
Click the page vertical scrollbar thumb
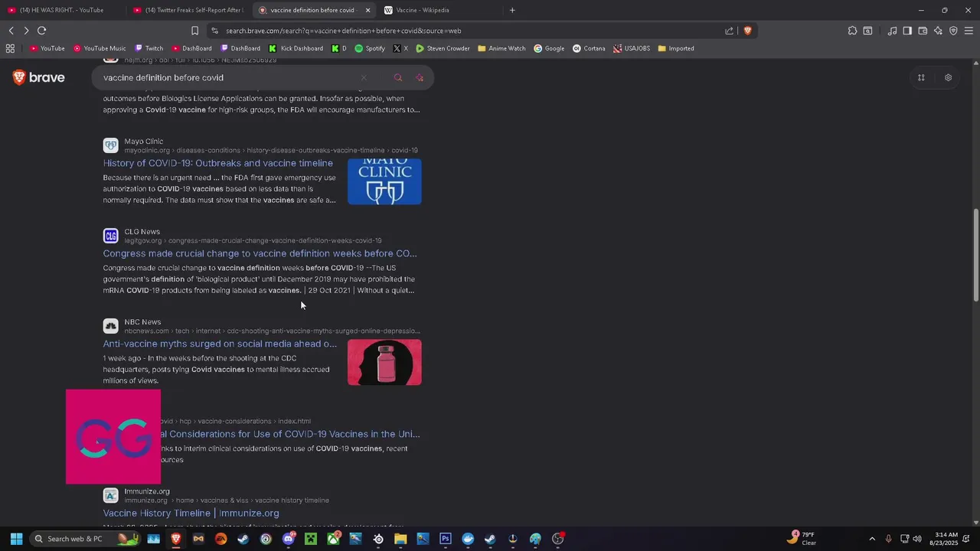click(x=975, y=254)
